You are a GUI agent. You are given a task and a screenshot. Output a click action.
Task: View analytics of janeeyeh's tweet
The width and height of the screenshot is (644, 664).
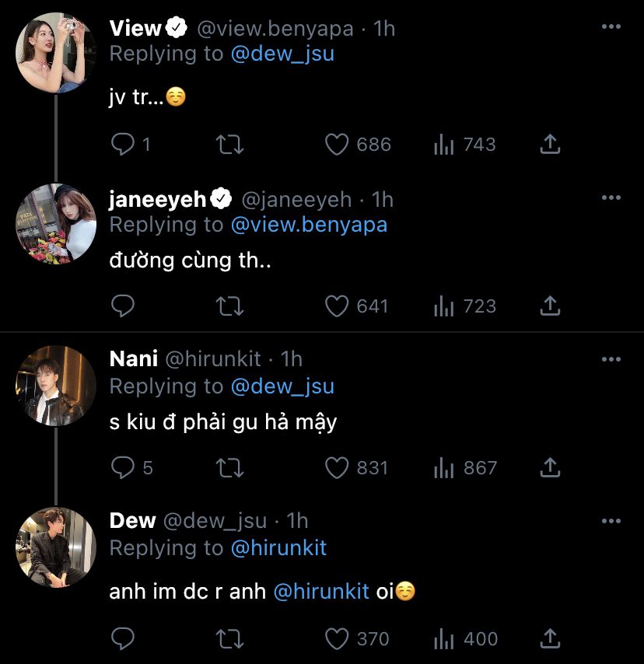click(x=444, y=306)
